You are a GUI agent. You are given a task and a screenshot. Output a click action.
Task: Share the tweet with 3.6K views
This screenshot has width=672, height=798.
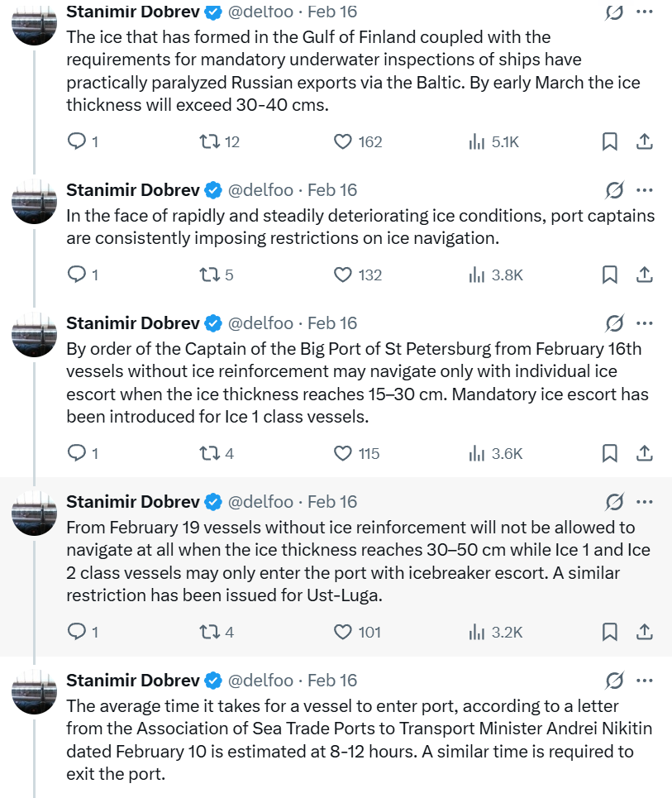(644, 453)
